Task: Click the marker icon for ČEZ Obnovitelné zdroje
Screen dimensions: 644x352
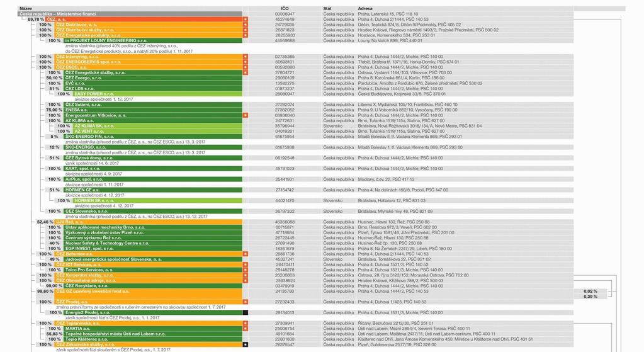Action: 245,281
